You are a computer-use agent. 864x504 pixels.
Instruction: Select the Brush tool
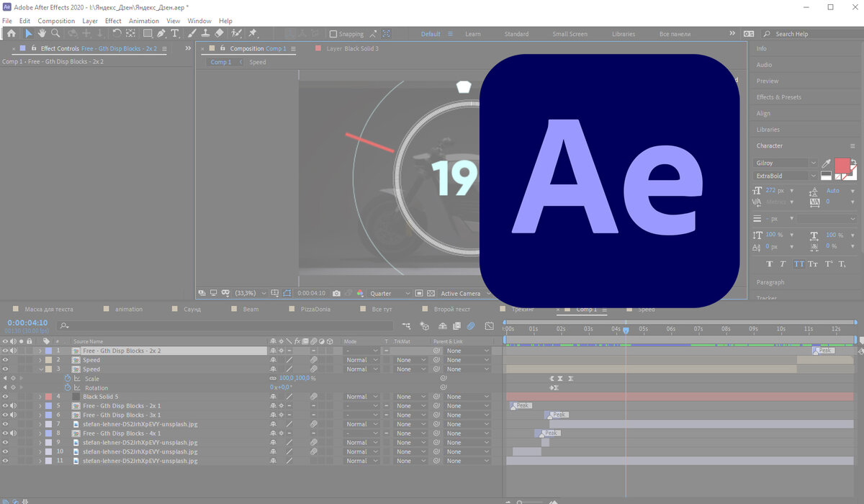click(x=192, y=33)
